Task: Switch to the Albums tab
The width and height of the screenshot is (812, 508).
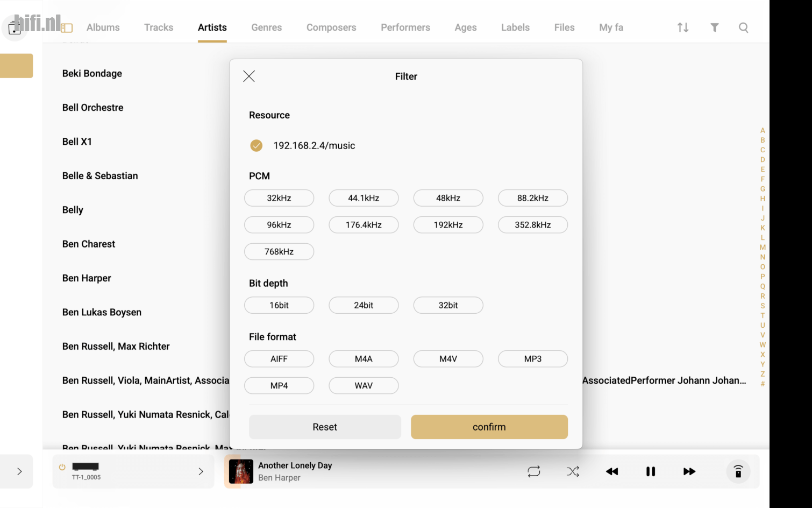Action: (x=103, y=27)
